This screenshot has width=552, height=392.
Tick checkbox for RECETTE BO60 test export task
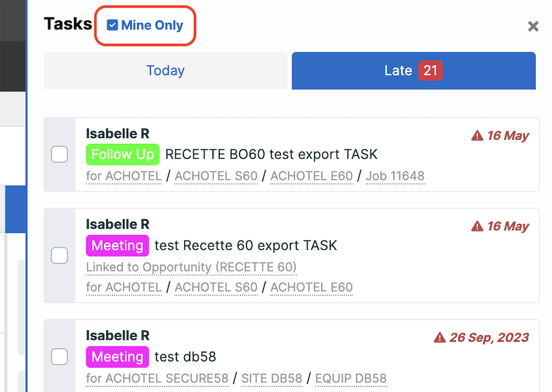pos(59,154)
